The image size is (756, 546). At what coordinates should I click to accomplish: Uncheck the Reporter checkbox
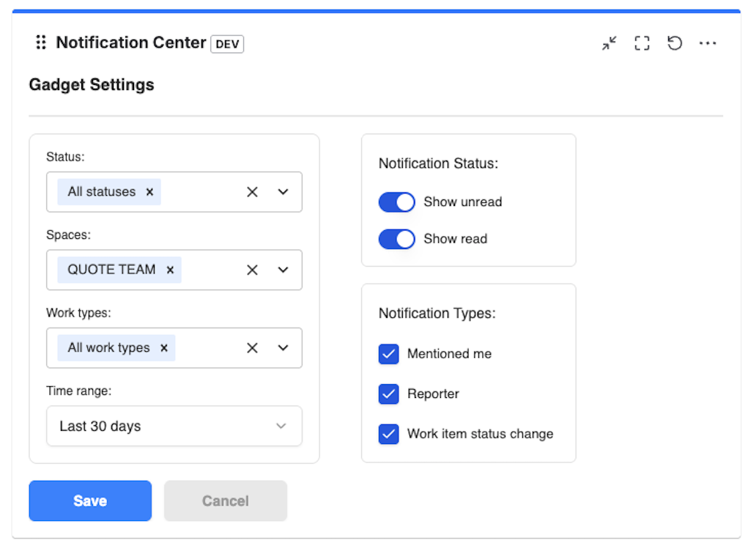388,394
